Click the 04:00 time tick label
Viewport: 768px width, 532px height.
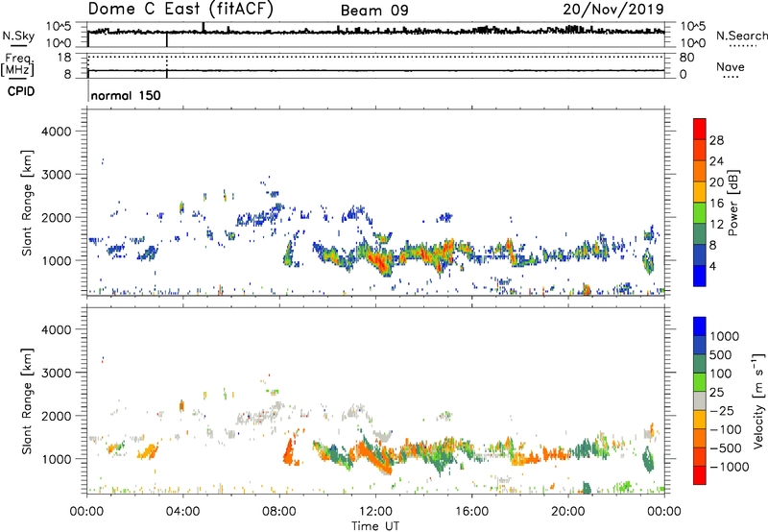[183, 512]
